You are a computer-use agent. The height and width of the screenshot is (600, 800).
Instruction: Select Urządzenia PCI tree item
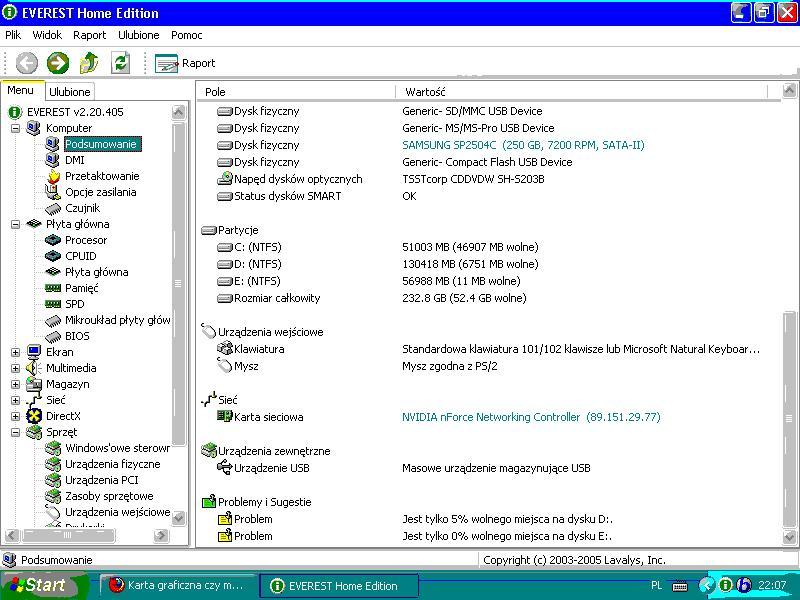click(x=102, y=480)
